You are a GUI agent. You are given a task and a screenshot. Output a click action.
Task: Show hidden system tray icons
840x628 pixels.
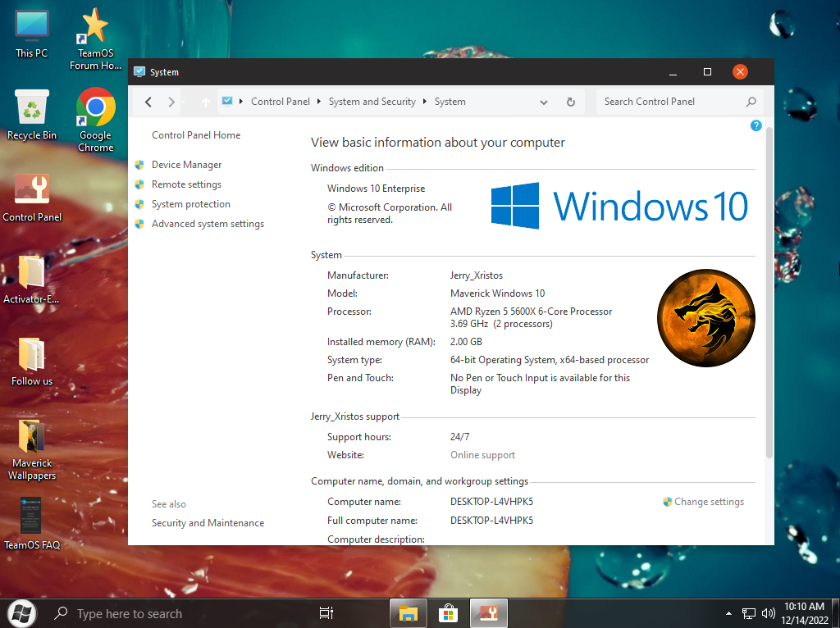(728, 613)
